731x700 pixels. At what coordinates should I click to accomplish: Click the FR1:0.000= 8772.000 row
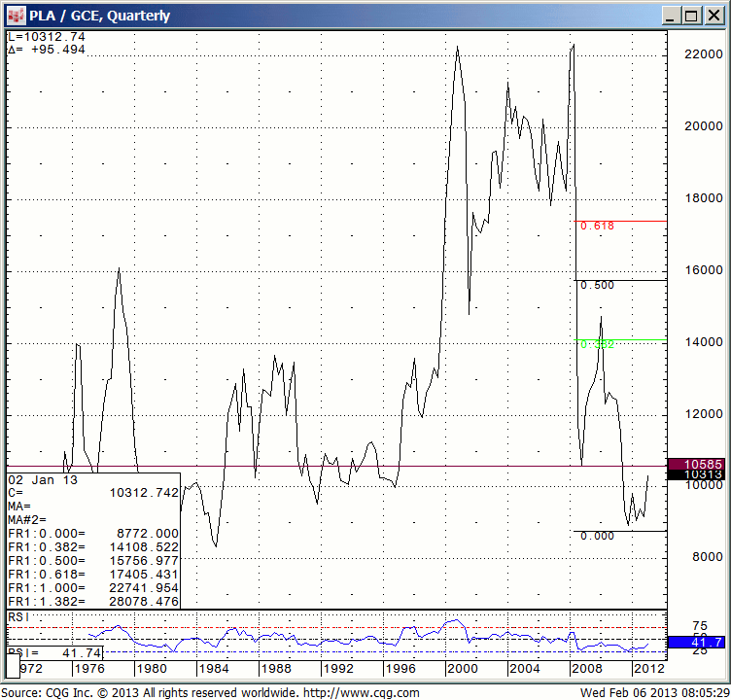click(93, 533)
